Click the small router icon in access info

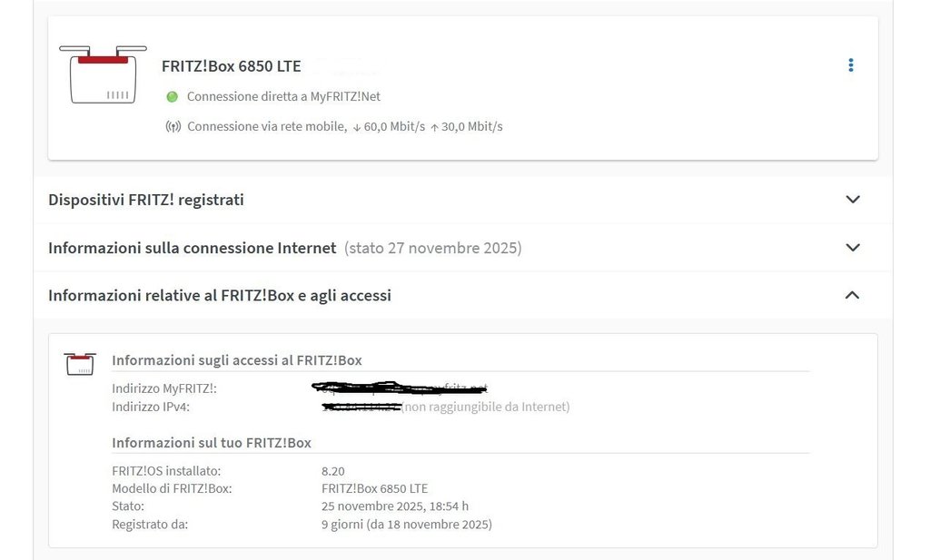(x=80, y=364)
